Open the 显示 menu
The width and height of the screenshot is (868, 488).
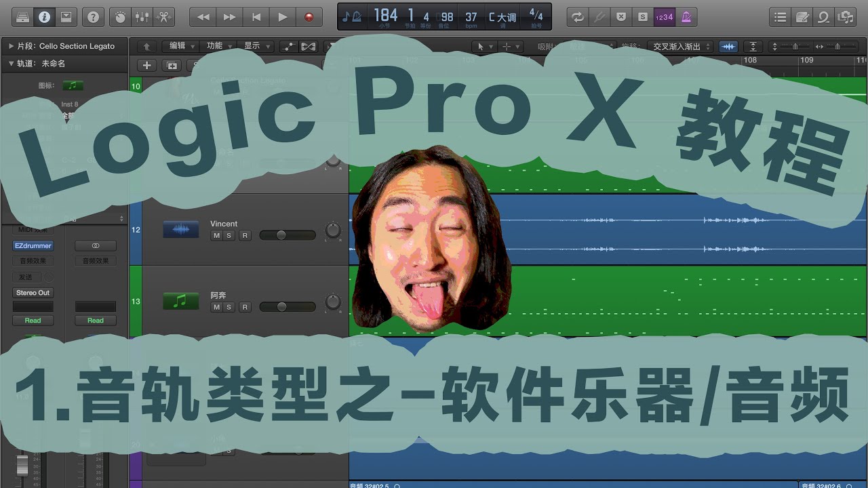click(256, 46)
